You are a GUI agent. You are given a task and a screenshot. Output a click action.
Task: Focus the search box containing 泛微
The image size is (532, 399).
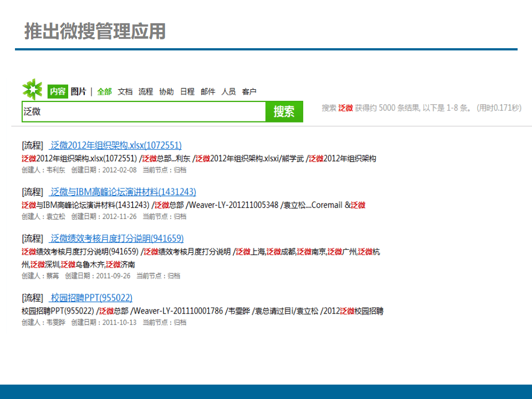pyautogui.click(x=144, y=111)
